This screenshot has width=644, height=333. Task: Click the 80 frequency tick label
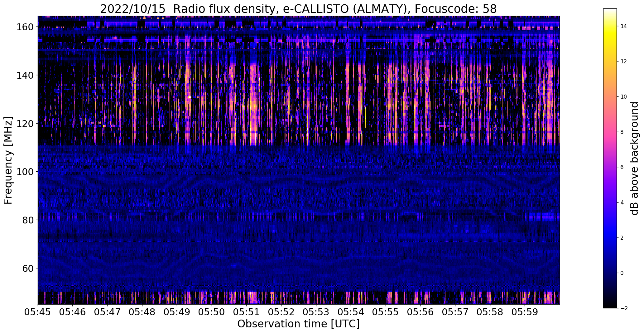pyautogui.click(x=27, y=220)
